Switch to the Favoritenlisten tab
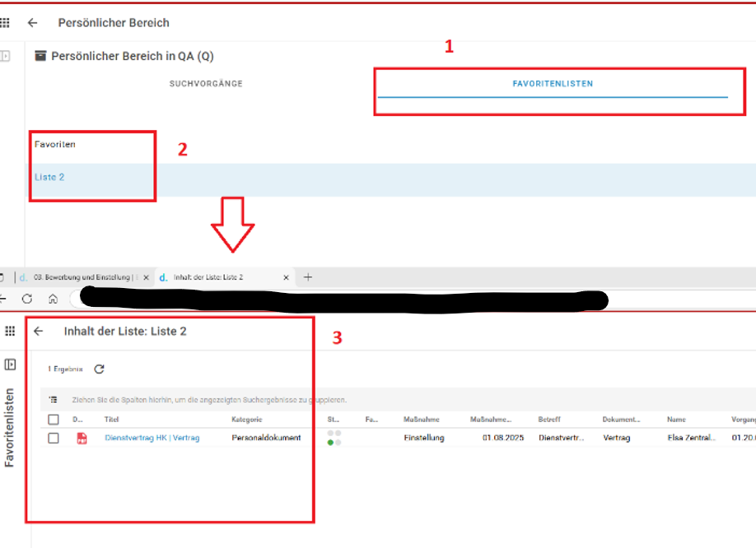 [x=552, y=84]
